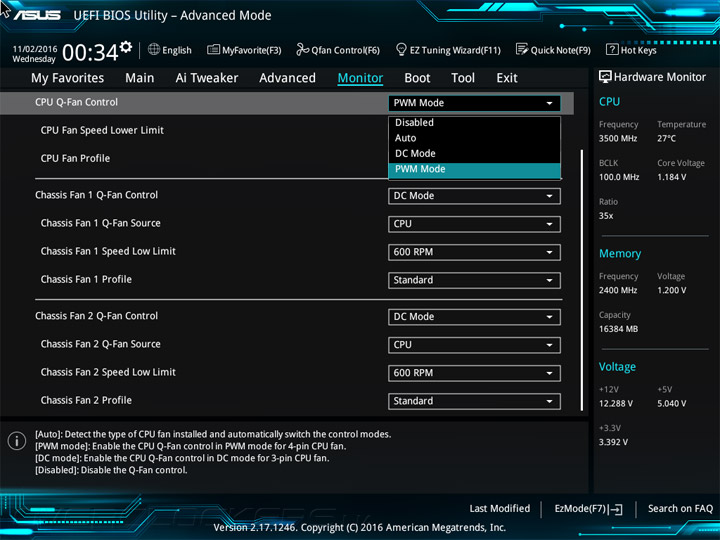Image resolution: width=720 pixels, height=540 pixels.
Task: Click the +5V reading 5.040 V
Action: [x=671, y=403]
